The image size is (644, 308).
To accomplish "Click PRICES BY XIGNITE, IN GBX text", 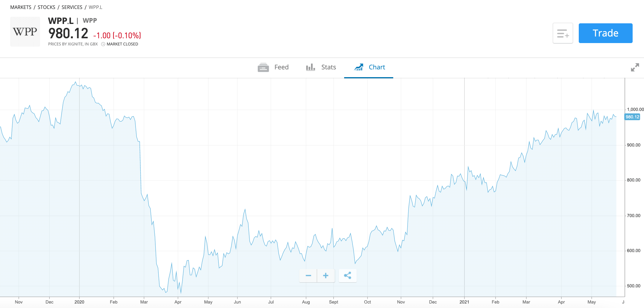I will 73,44.
